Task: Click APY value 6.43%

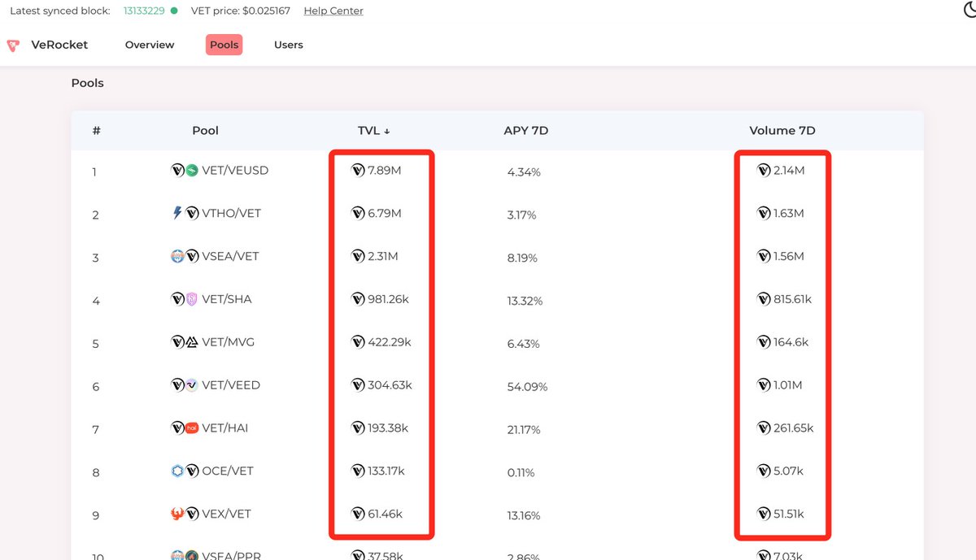Action: coord(523,344)
